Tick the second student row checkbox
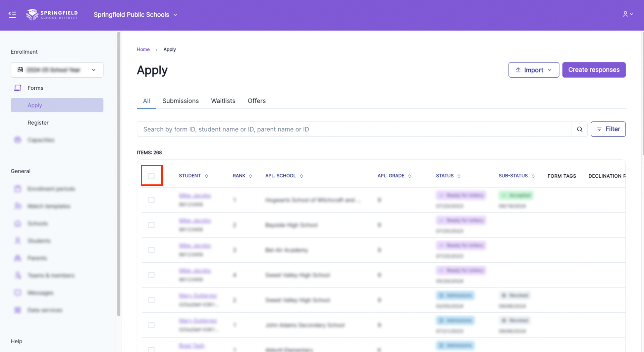The image size is (644, 352). (152, 225)
